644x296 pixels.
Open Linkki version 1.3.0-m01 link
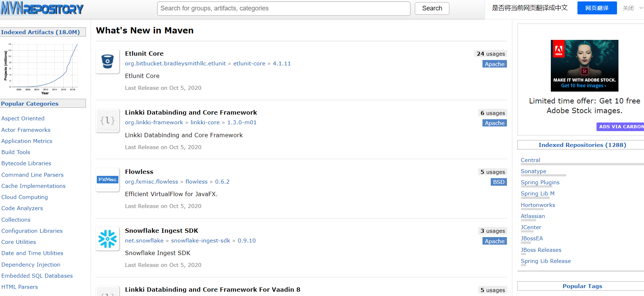[242, 122]
